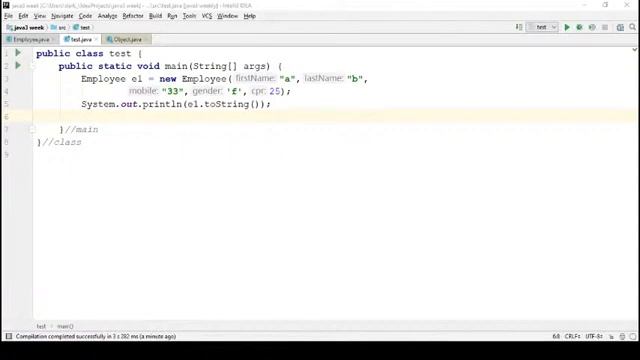The image size is (640, 360).
Task: Click run gutter arrow beside main method
Action: 18,65
